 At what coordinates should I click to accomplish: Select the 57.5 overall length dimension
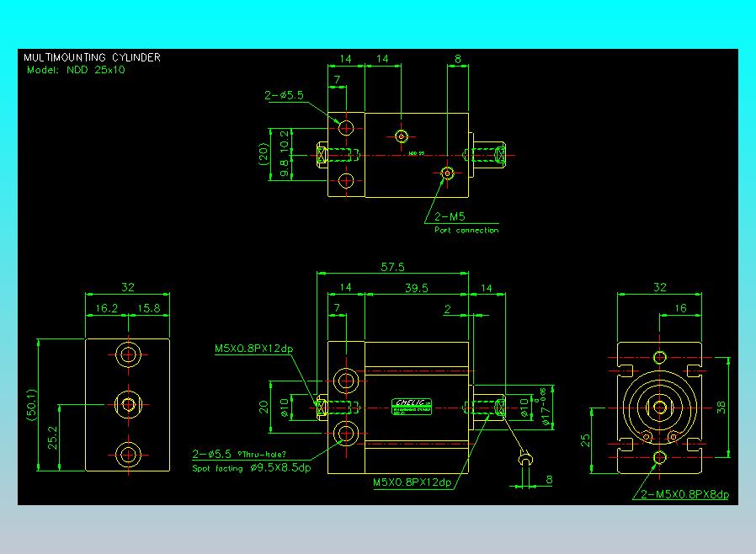pyautogui.click(x=392, y=267)
